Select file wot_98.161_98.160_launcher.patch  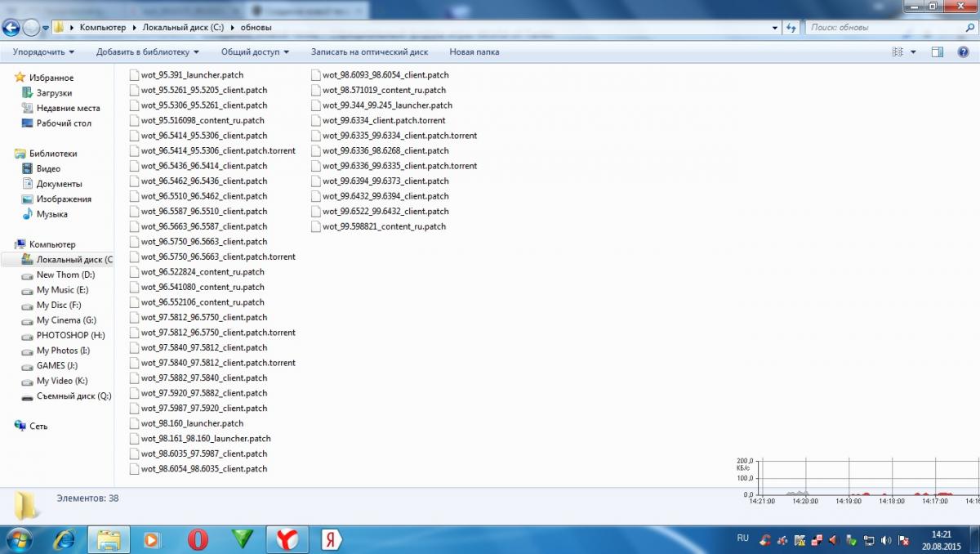click(206, 439)
